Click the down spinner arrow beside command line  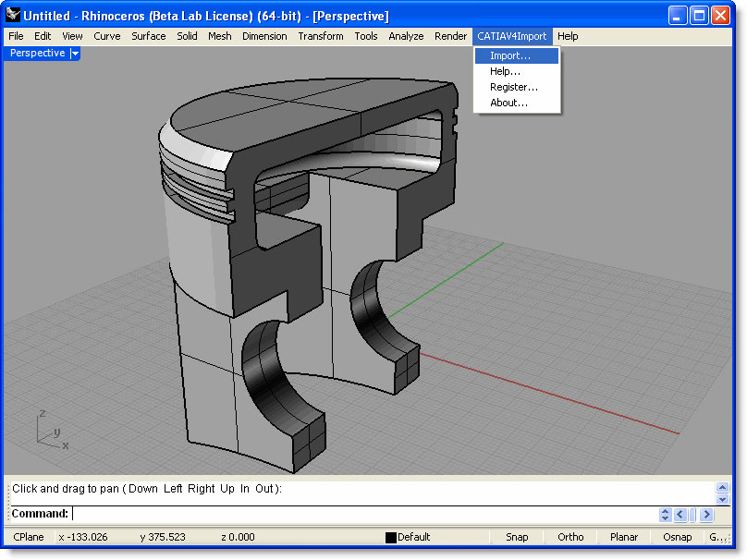(x=666, y=517)
